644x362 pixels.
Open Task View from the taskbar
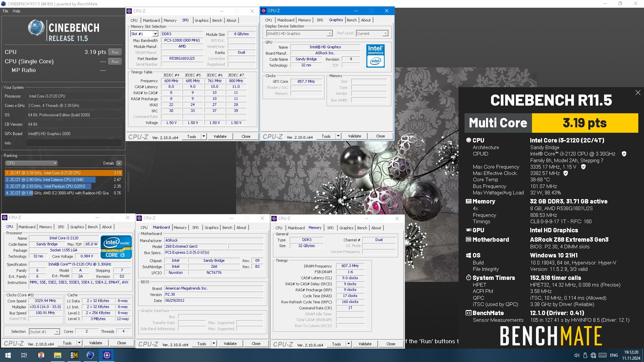(24, 355)
